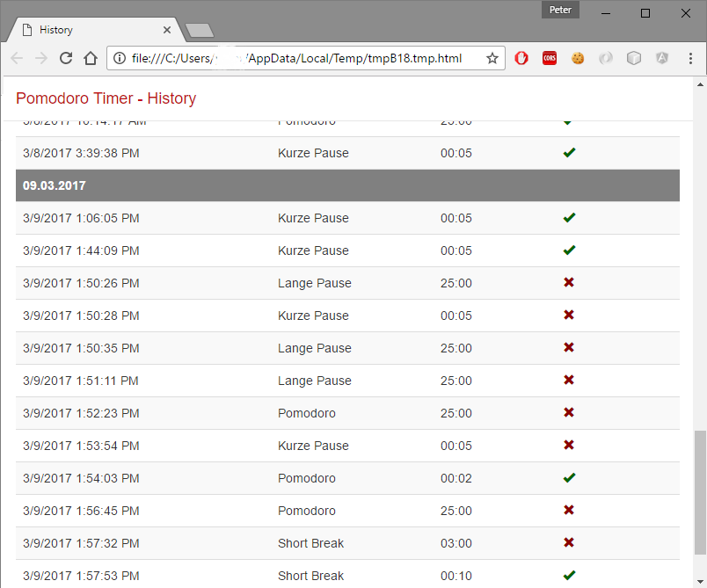The image size is (707, 588).
Task: Select timestamp 3/9/2017 1:50:26 PM
Action: point(81,283)
